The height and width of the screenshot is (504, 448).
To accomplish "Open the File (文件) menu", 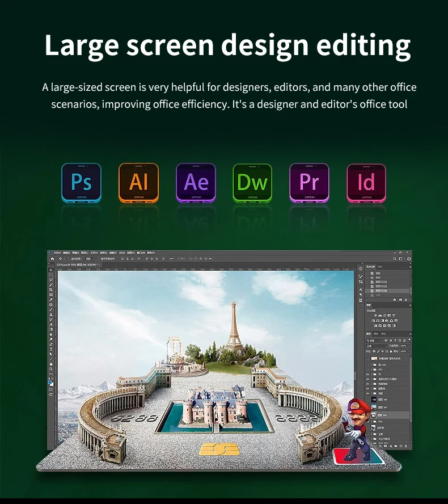I will pyautogui.click(x=57, y=253).
